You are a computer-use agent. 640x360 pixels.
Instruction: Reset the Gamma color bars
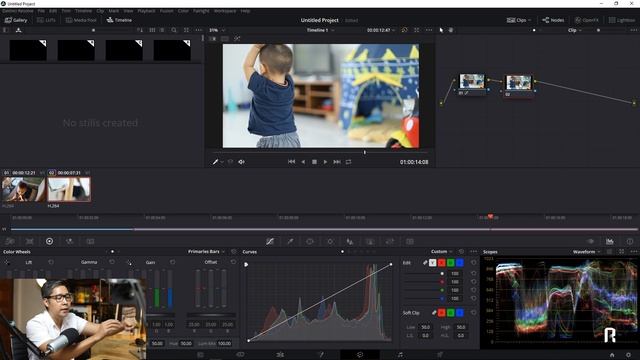(111, 262)
